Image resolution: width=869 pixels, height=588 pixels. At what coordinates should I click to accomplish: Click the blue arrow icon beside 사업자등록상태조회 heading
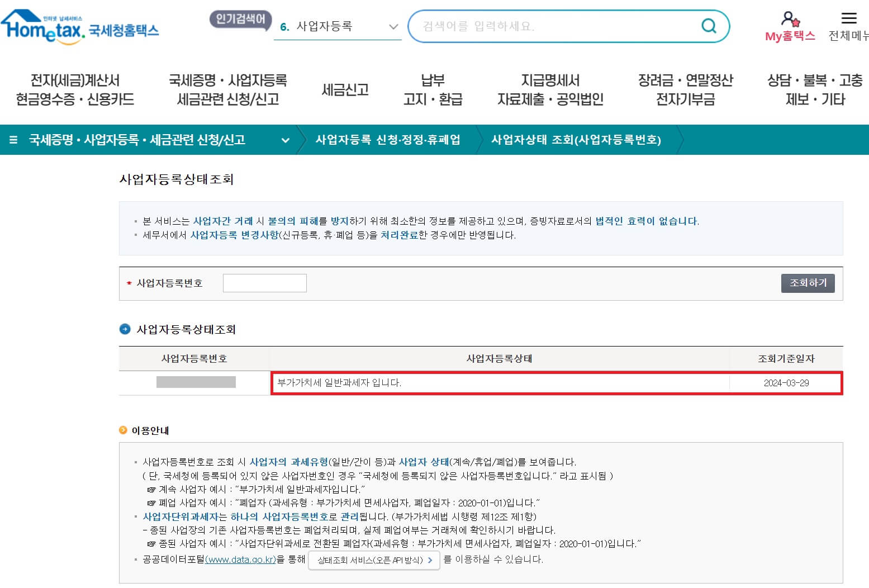pyautogui.click(x=124, y=329)
